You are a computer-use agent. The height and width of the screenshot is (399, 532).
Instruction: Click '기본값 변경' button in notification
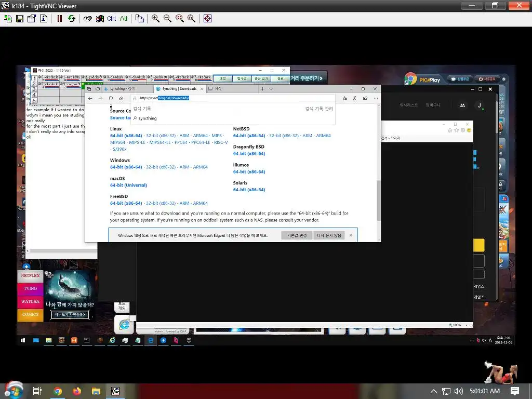[297, 235]
